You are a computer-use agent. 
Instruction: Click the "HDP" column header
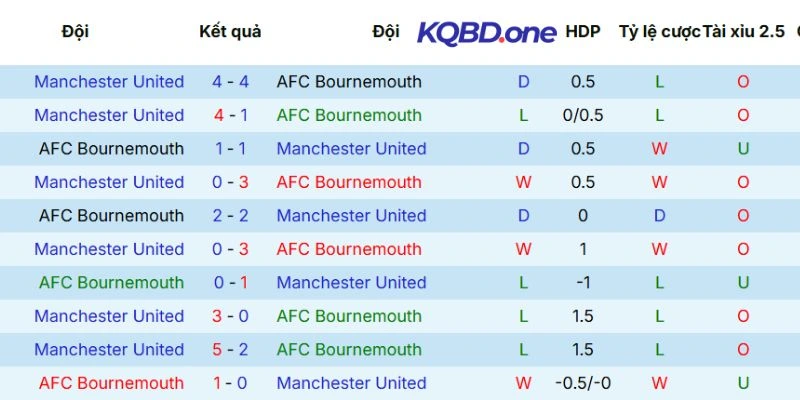coord(583,31)
